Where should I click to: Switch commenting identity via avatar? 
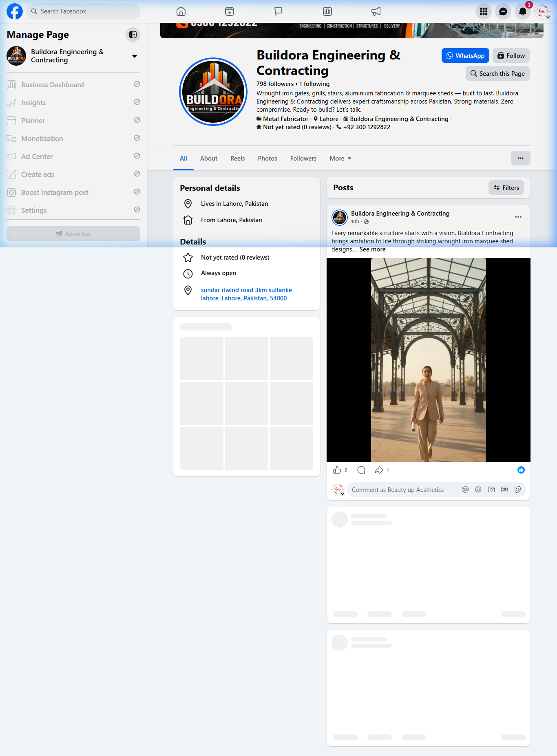click(338, 489)
